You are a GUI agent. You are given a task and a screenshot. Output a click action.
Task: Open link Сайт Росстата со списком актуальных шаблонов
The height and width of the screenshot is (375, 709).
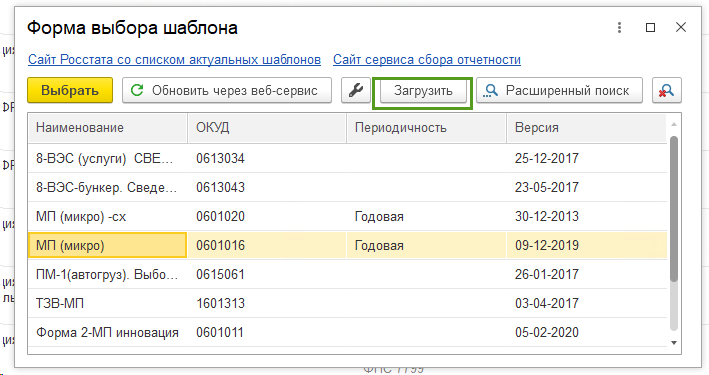pyautogui.click(x=175, y=60)
